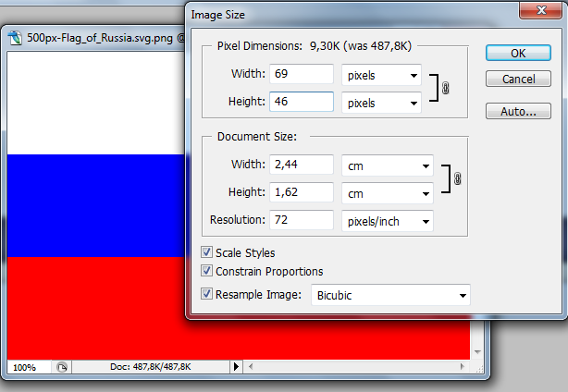Open the Bicubic resampling method dropdown

click(390, 295)
